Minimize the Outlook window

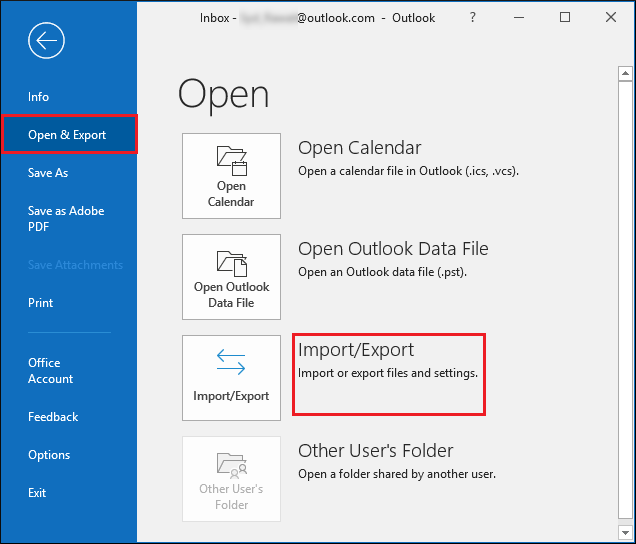[x=519, y=17]
